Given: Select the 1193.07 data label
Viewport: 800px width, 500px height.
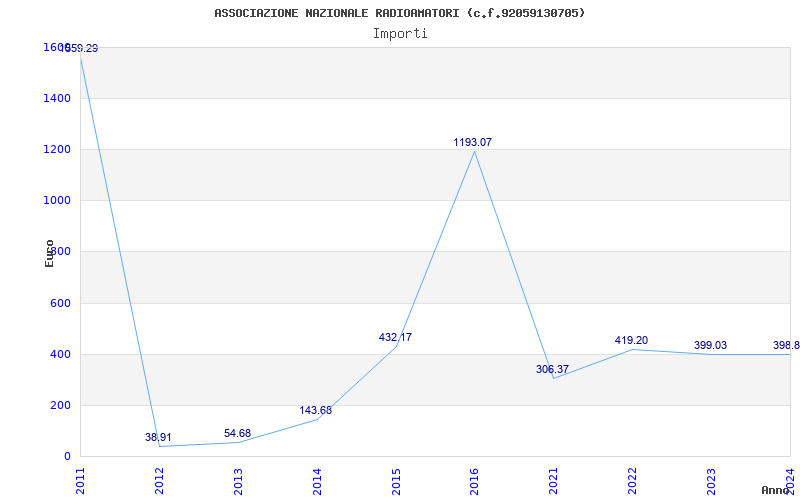Looking at the screenshot, I should coord(472,142).
